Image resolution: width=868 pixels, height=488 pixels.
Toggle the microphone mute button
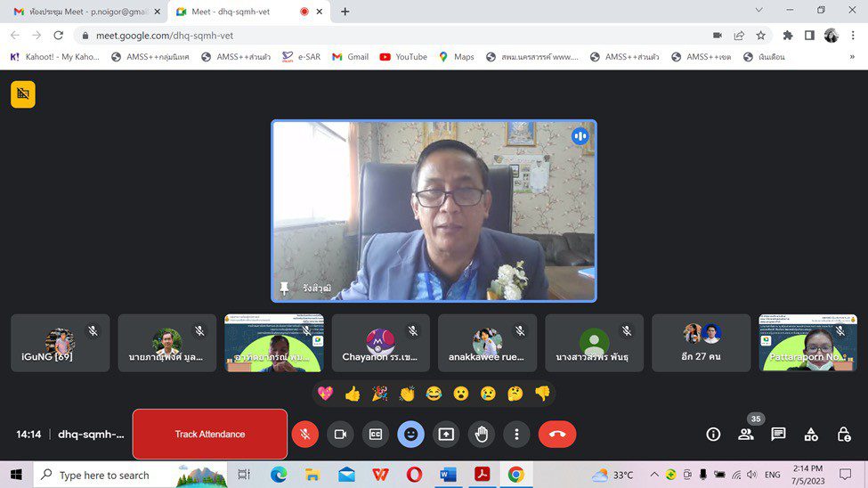[305, 435]
